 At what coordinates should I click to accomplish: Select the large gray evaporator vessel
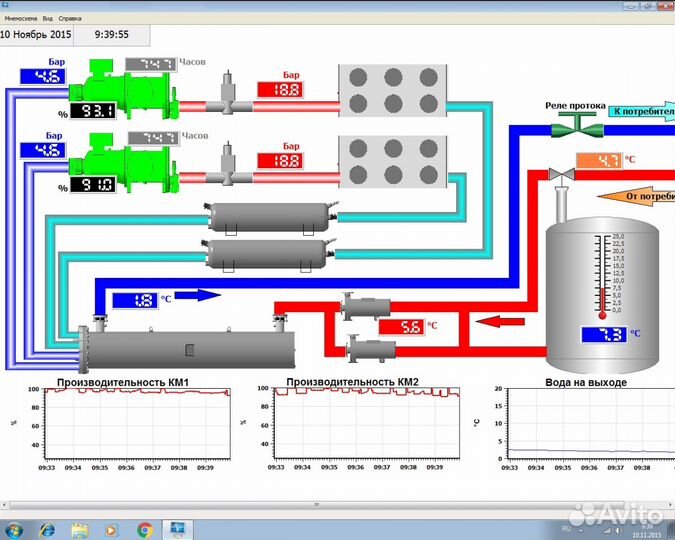(188, 348)
